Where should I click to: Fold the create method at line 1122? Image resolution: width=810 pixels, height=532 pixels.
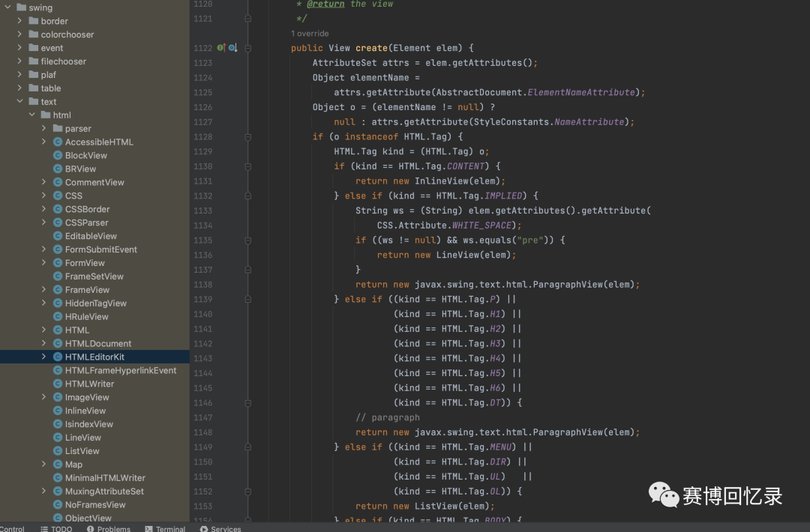pos(248,48)
